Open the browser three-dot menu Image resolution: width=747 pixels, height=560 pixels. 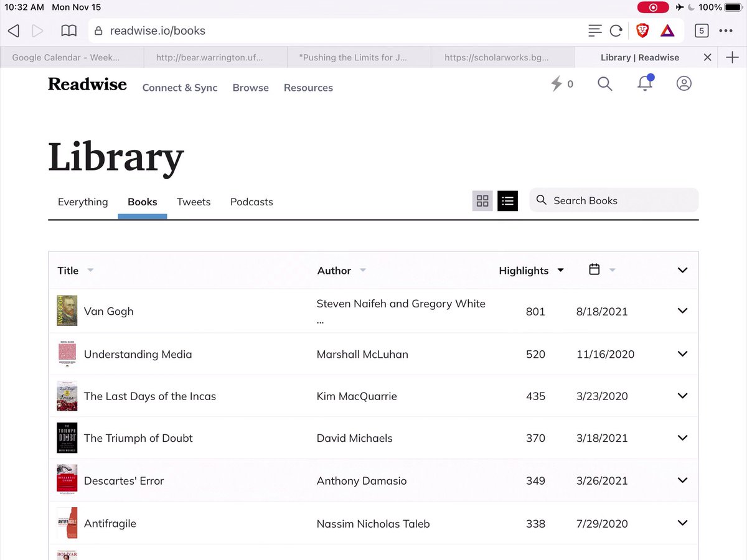tap(726, 30)
